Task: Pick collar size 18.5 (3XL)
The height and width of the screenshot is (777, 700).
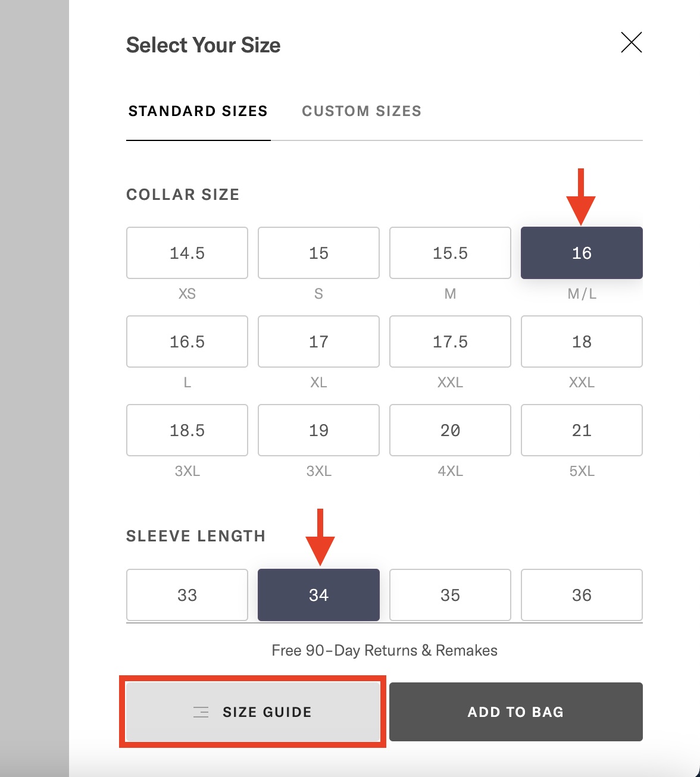Action: click(x=186, y=430)
